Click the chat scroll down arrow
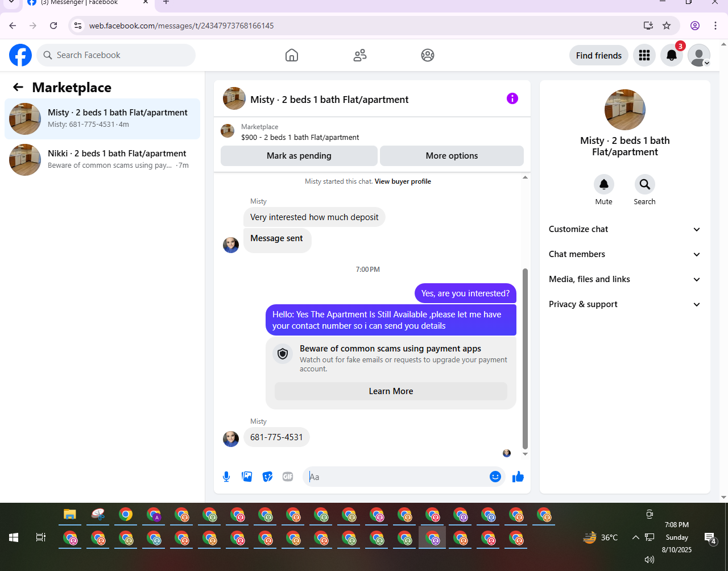 [x=525, y=454]
